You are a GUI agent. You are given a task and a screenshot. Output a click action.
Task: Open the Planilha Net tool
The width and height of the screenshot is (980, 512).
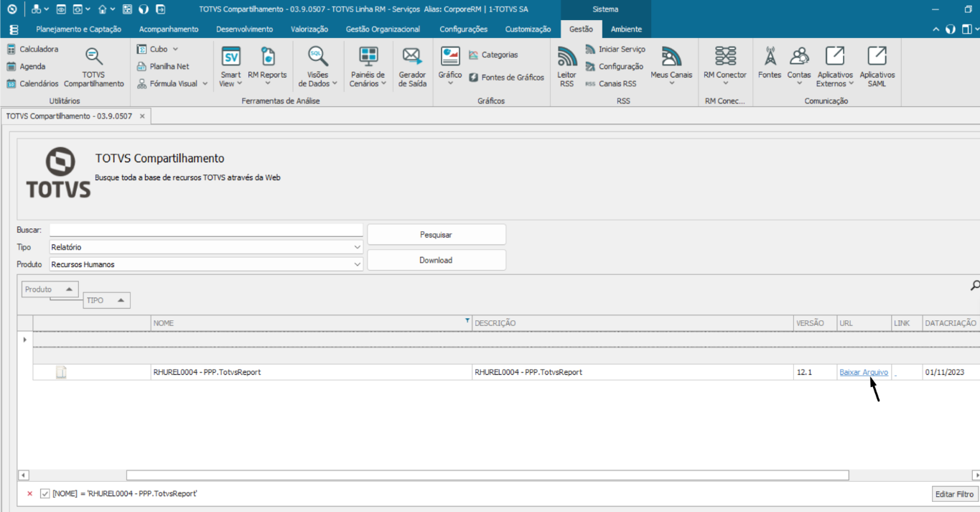pyautogui.click(x=163, y=66)
